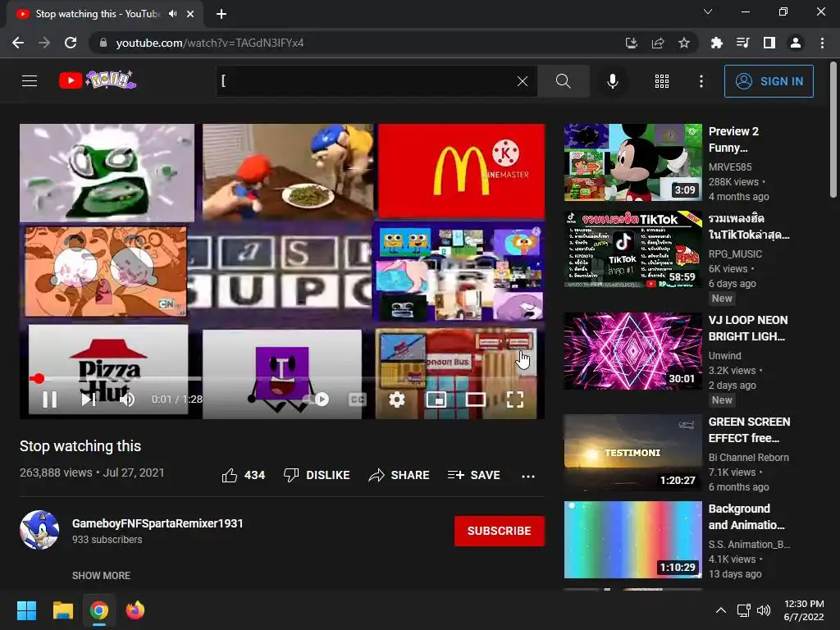The width and height of the screenshot is (840, 630).
Task: Start voice search with the microphone
Action: click(612, 81)
